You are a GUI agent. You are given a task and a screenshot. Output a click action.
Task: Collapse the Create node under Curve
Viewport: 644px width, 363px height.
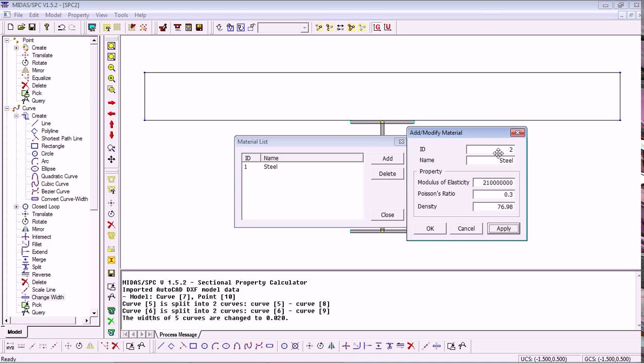click(x=16, y=116)
